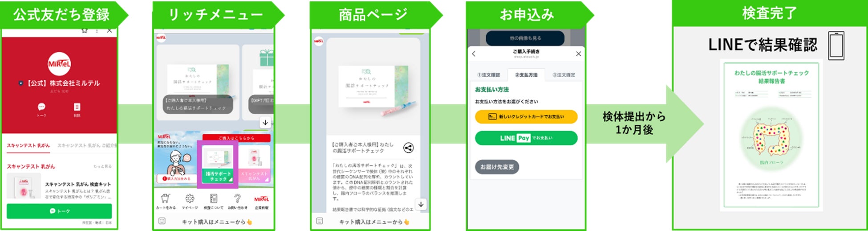The height and width of the screenshot is (231, 868).
Task: Tap the share icon on product page
Action: (408, 148)
